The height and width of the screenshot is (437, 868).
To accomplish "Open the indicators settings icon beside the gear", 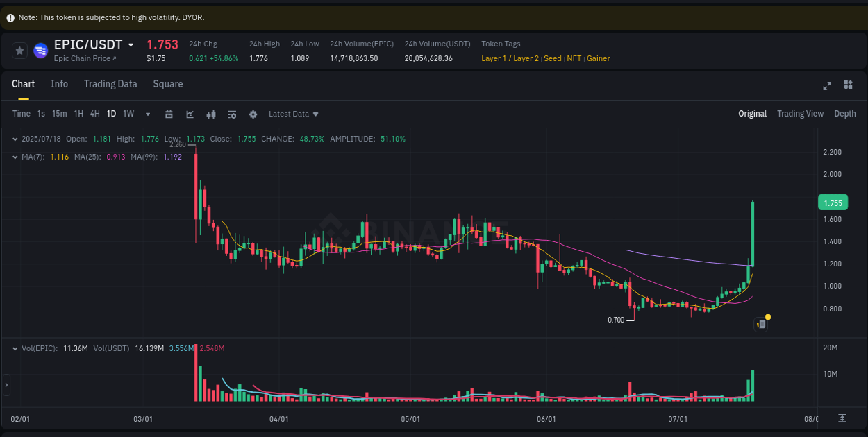I will (233, 114).
